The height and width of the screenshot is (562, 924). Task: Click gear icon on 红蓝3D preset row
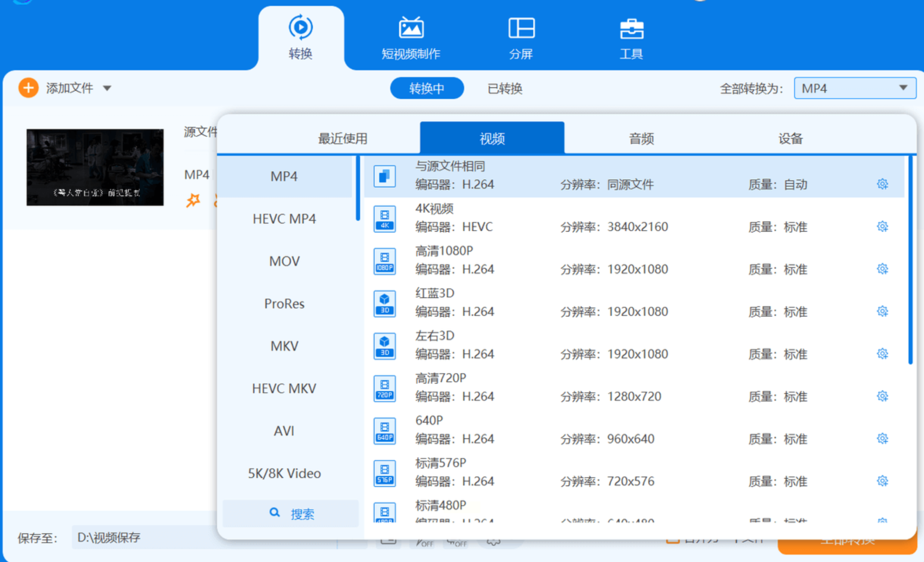882,311
